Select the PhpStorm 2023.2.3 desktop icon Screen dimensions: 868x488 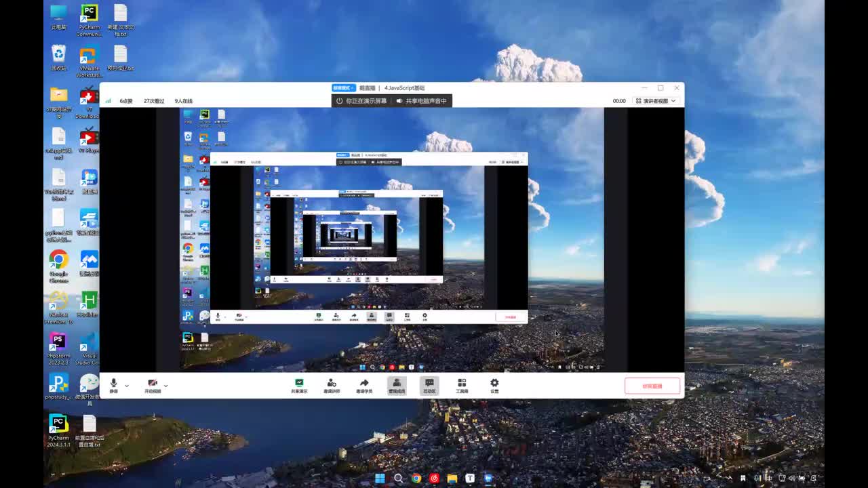[59, 348]
